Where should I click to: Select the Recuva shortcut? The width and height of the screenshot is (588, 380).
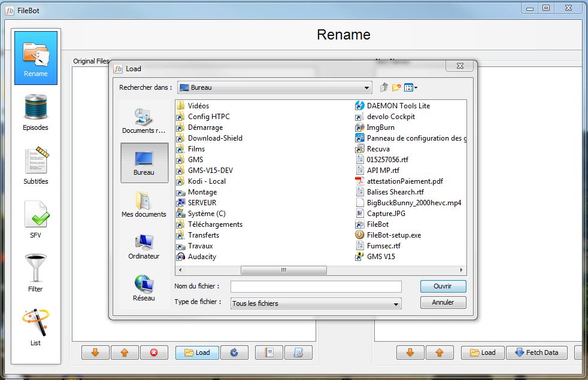tap(372, 149)
